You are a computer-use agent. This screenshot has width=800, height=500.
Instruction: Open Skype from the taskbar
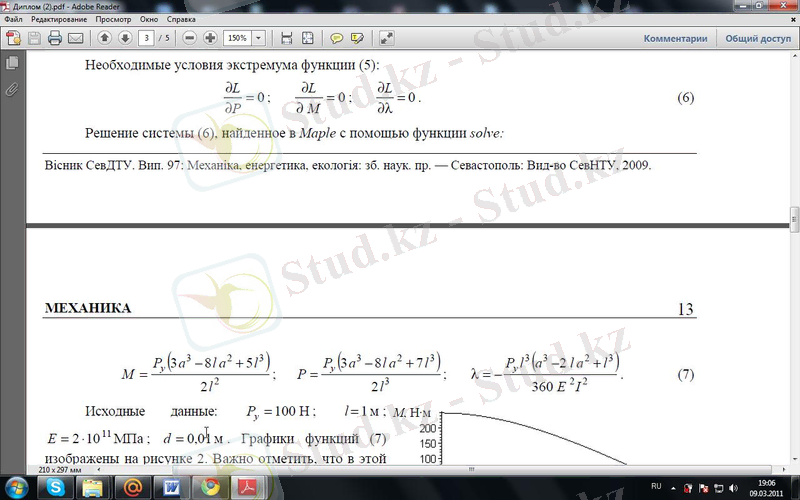pyautogui.click(x=56, y=488)
